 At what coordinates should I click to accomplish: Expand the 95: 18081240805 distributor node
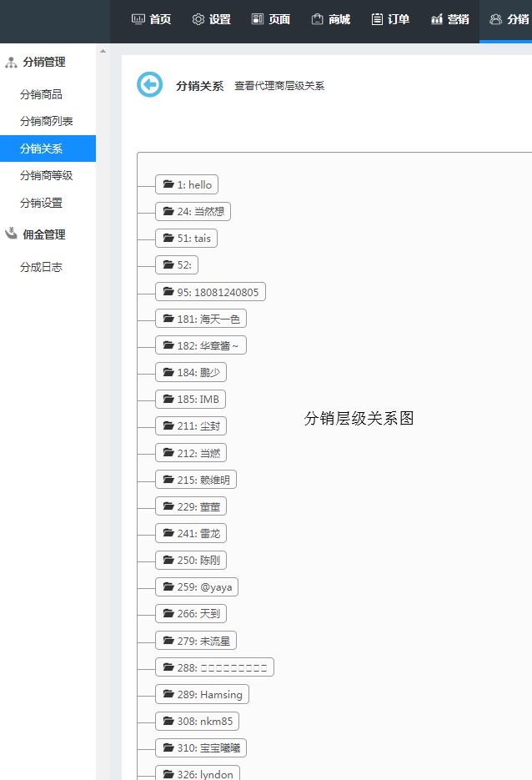(210, 292)
